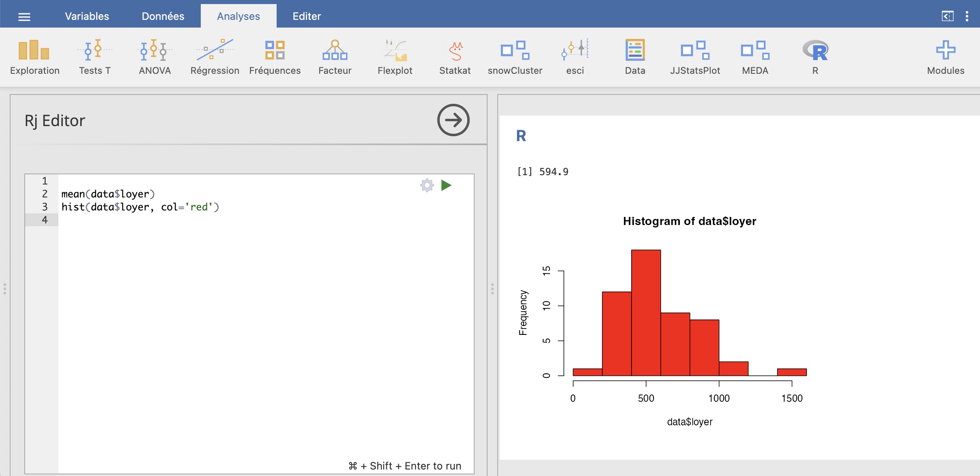Open the R module dropdown
The width and height of the screenshot is (980, 476).
(x=815, y=57)
